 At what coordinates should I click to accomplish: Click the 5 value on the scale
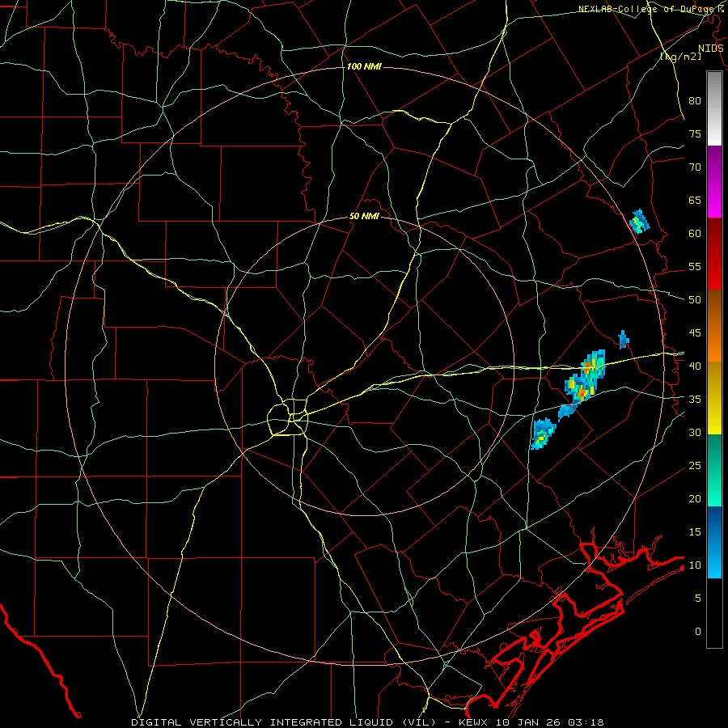coord(698,599)
